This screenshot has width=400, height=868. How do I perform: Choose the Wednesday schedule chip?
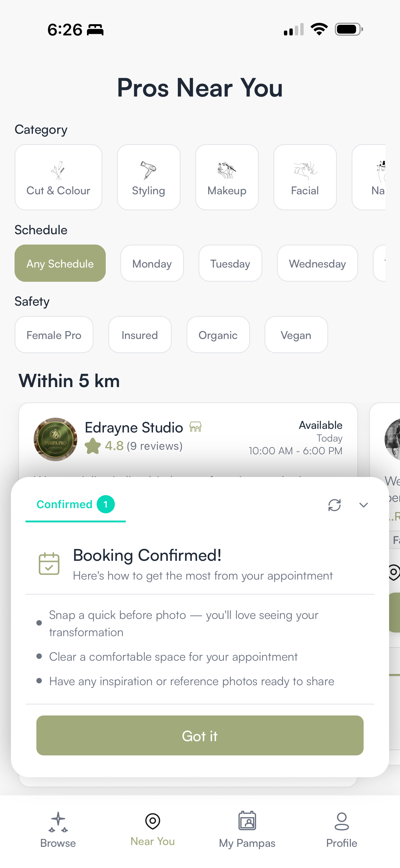(317, 264)
